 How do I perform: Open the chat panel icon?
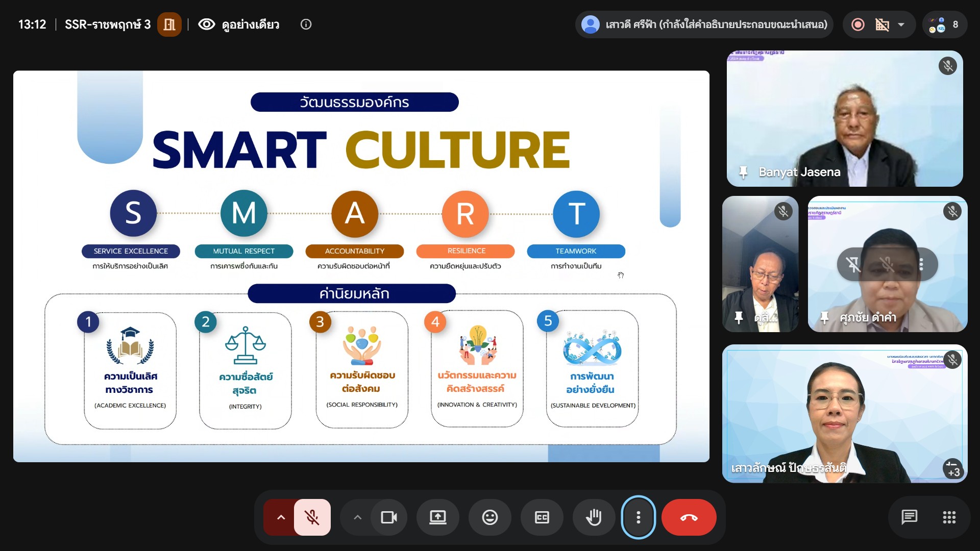coord(909,517)
